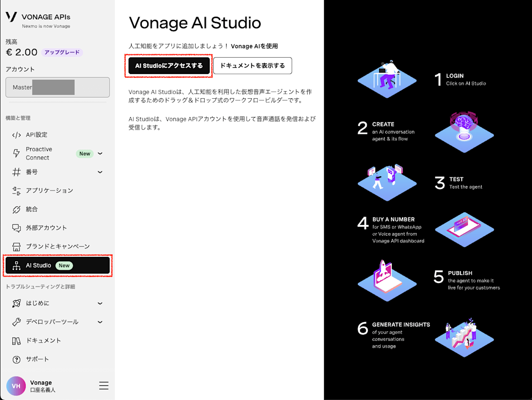532x400 pixels.
Task: Click the ドキュメントを表示する button
Action: point(253,66)
